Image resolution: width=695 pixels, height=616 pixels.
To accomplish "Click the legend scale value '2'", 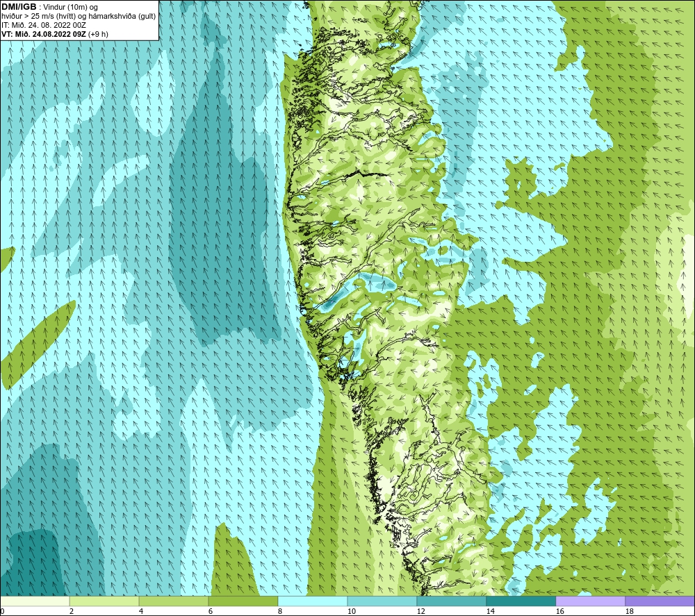I will point(72,611).
